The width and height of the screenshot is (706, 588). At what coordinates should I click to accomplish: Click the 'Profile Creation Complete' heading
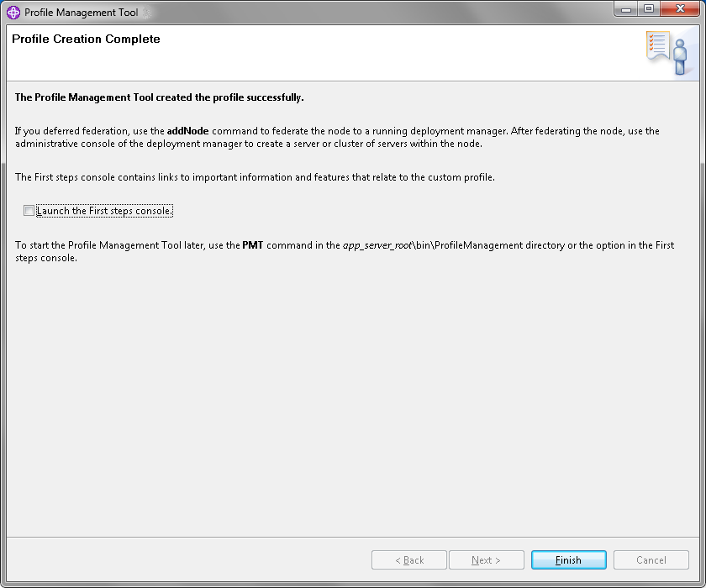[86, 39]
